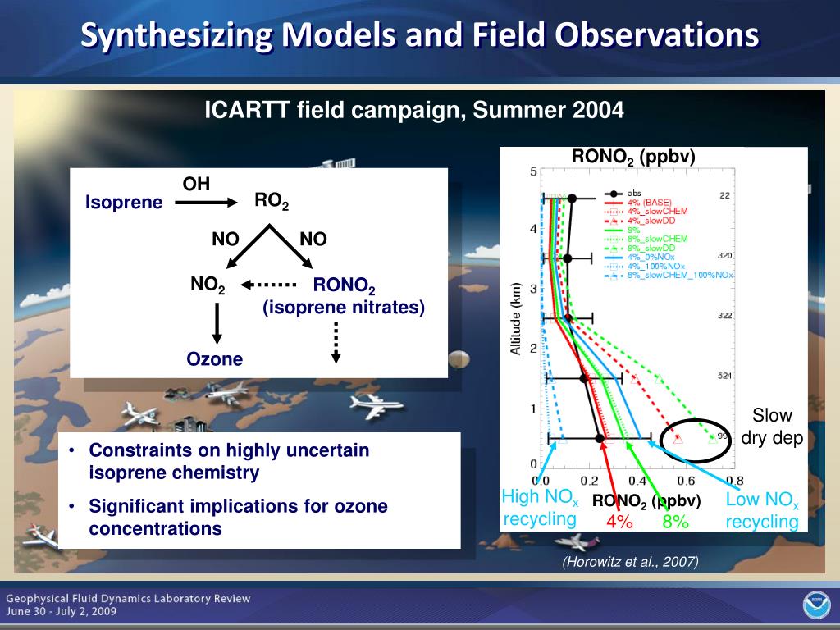Click the 'NO2' label in reaction diagram
This screenshot has height=630, width=840.
pyautogui.click(x=208, y=284)
